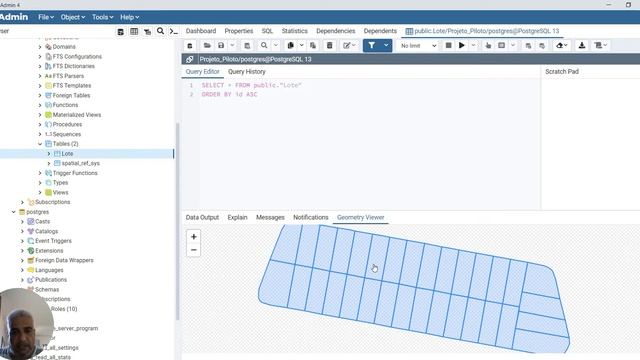Switch to the Dependents tab
Image resolution: width=640 pixels, height=360 pixels.
(380, 31)
